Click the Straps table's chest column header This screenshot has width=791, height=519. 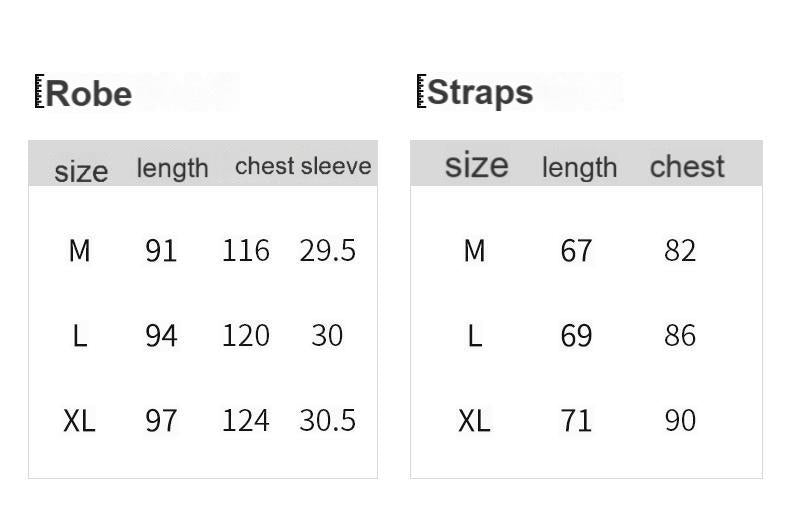point(687,166)
